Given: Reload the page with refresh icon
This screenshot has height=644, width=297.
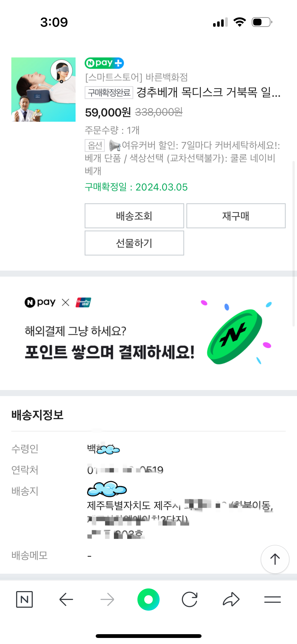Looking at the screenshot, I should tap(190, 599).
